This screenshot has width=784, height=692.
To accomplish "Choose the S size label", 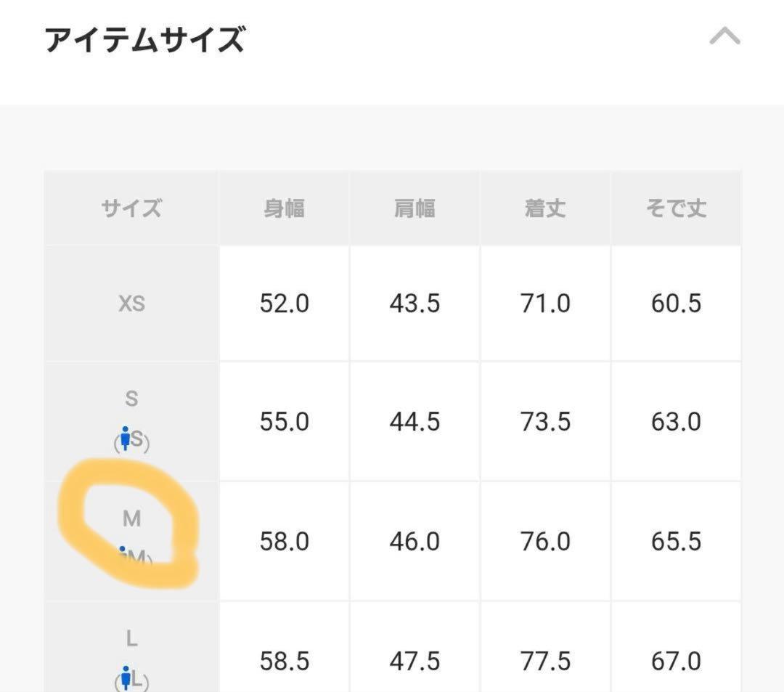I will click(131, 399).
